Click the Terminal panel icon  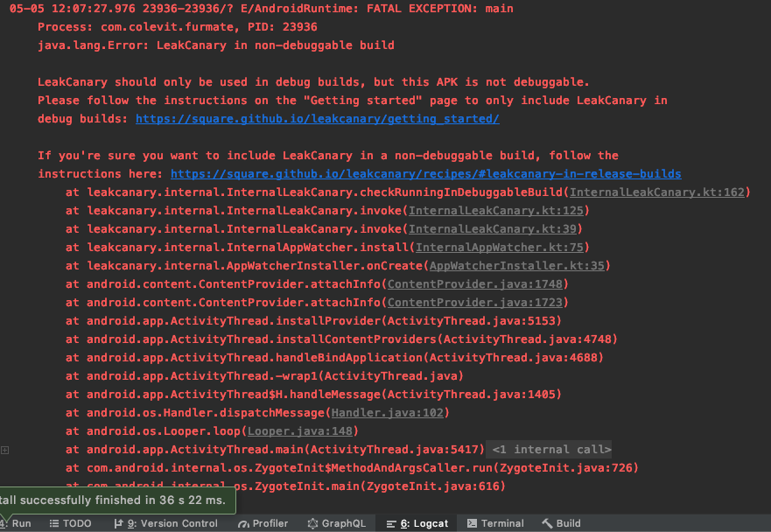pyautogui.click(x=472, y=523)
